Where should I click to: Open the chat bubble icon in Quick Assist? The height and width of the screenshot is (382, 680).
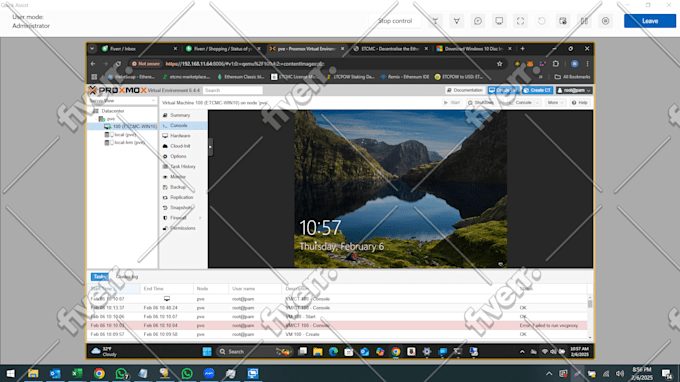pos(477,21)
